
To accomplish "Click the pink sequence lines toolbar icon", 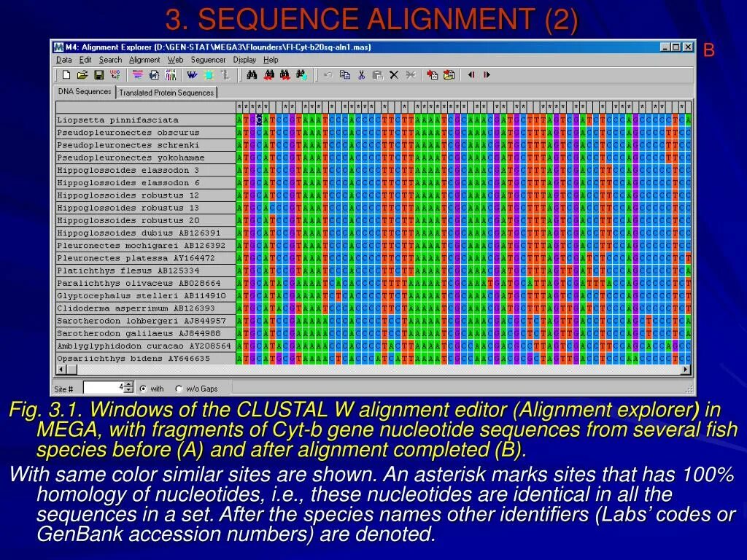I will click(138, 75).
